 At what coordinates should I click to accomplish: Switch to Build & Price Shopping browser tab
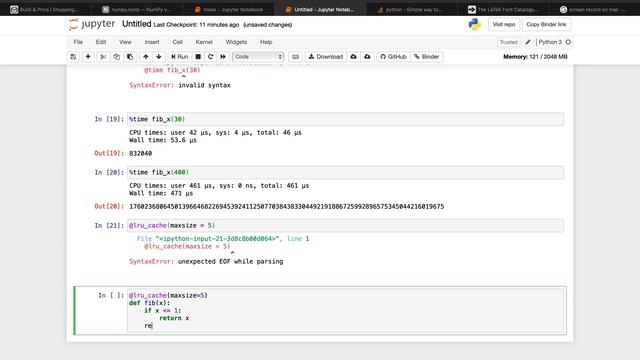45,9
